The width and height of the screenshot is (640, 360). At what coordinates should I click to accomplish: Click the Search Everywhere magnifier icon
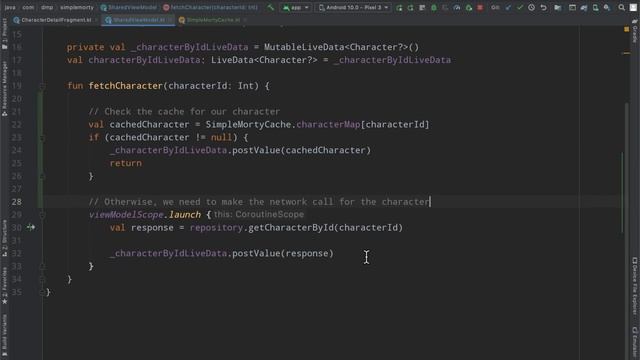pos(621,7)
